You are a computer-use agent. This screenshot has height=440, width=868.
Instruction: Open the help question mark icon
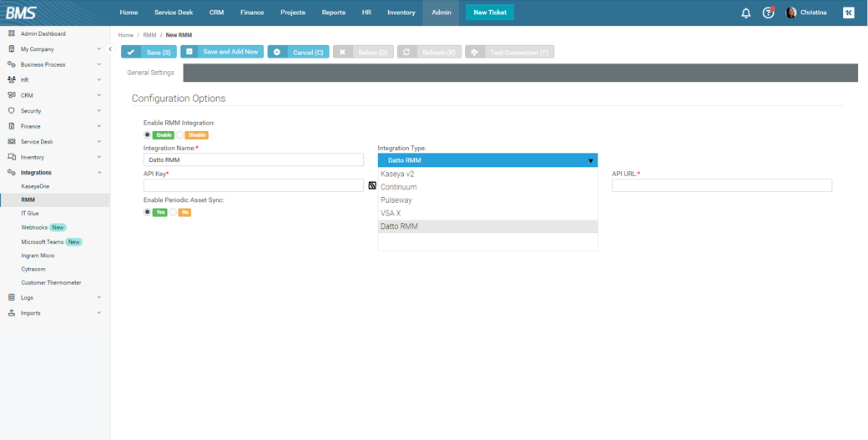[768, 13]
